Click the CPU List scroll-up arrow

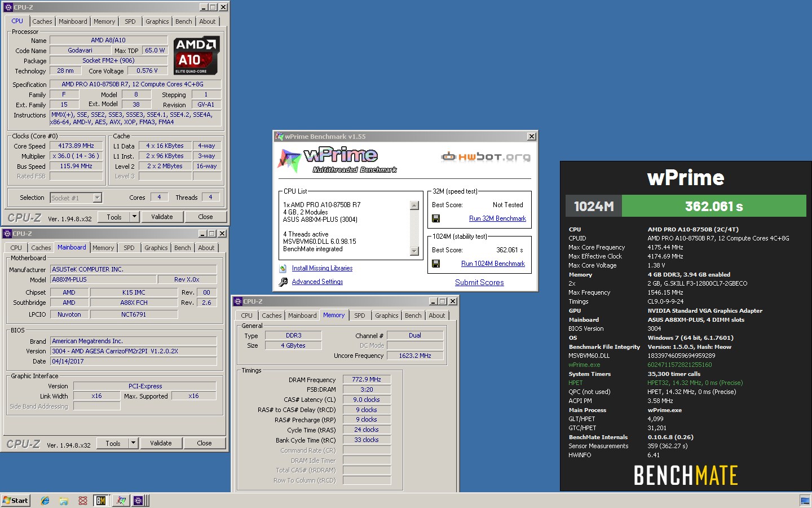click(414, 206)
